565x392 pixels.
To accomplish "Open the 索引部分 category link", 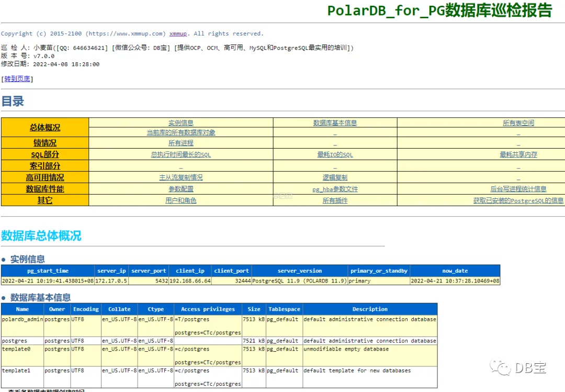I will pyautogui.click(x=45, y=166).
